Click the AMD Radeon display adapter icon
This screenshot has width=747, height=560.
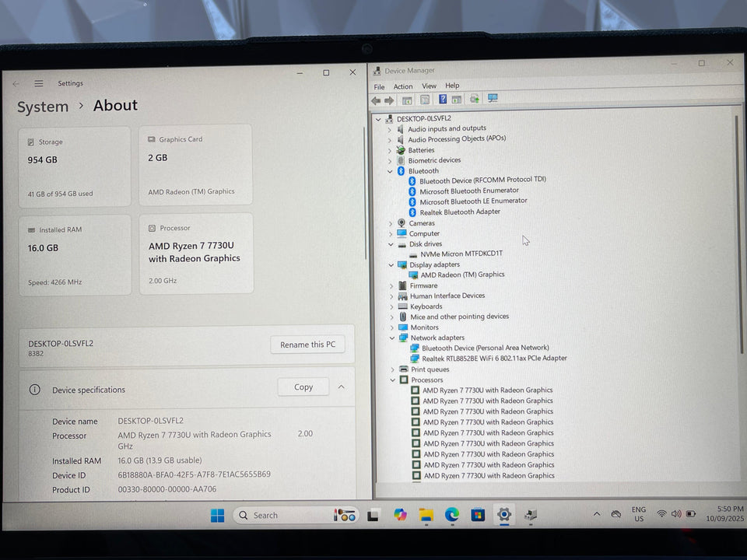coord(413,275)
